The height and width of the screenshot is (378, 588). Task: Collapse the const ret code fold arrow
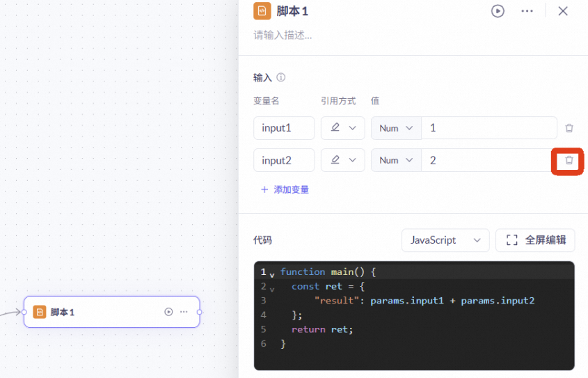click(x=272, y=289)
